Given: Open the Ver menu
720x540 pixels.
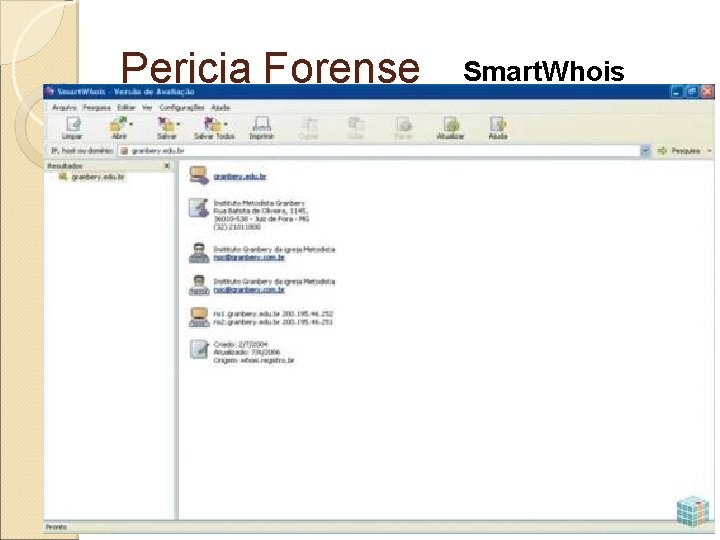Looking at the screenshot, I should click(147, 107).
